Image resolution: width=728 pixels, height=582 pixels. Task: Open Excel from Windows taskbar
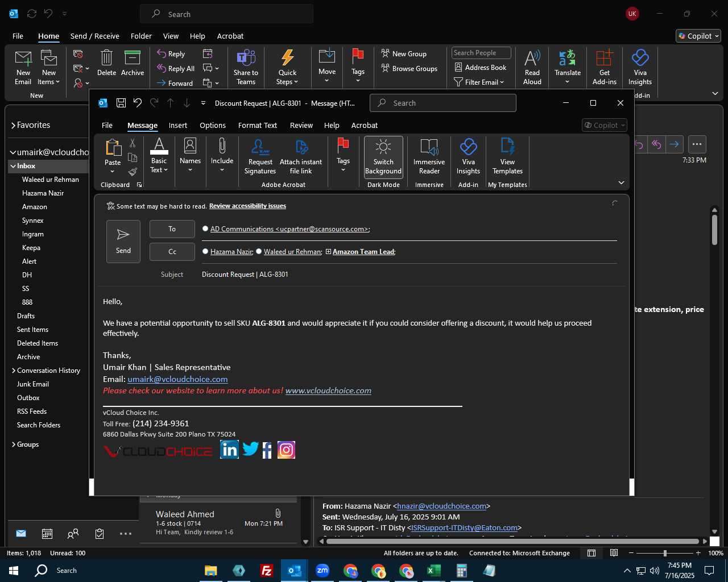pyautogui.click(x=434, y=571)
